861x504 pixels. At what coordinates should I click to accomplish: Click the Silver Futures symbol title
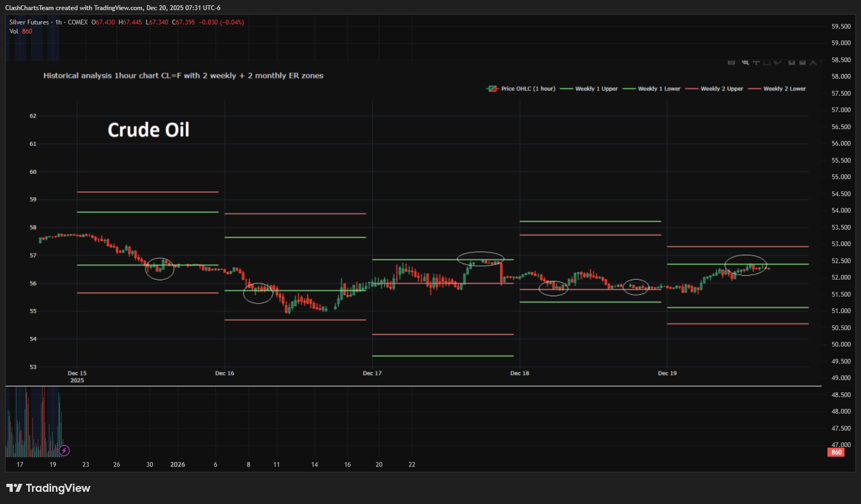pos(29,22)
